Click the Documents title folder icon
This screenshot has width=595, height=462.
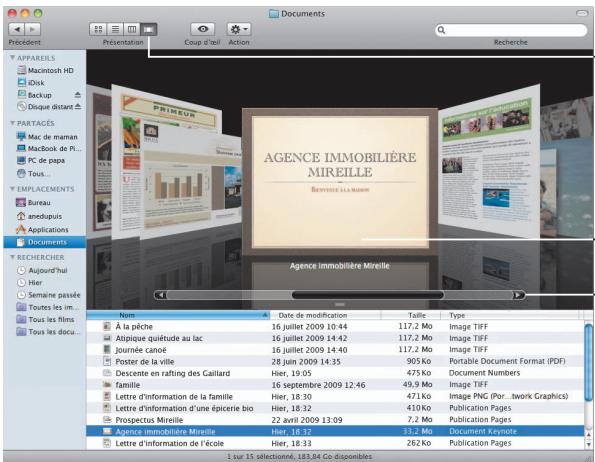[274, 14]
